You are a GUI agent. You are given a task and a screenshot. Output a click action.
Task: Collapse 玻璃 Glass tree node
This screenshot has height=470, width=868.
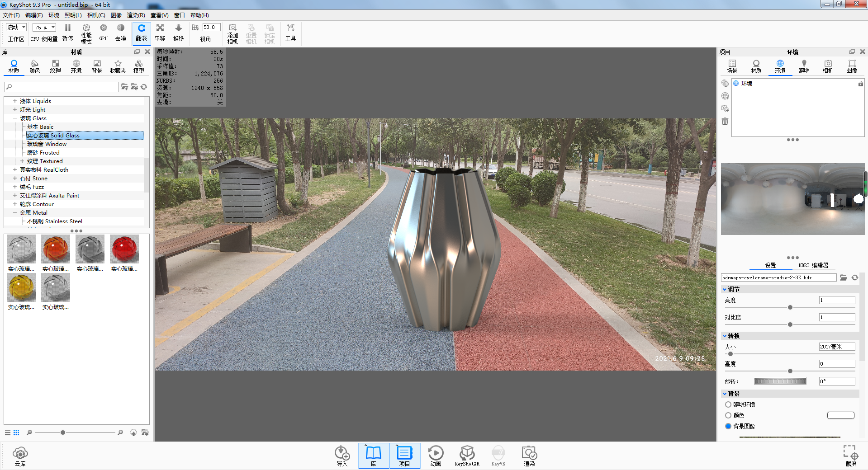coord(15,118)
